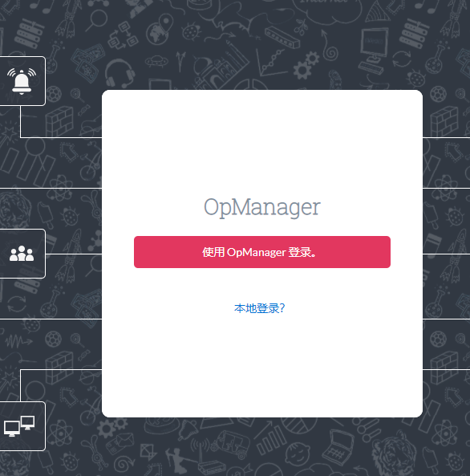Select the three-person users group icon
This screenshot has width=470, height=476.
21,254
